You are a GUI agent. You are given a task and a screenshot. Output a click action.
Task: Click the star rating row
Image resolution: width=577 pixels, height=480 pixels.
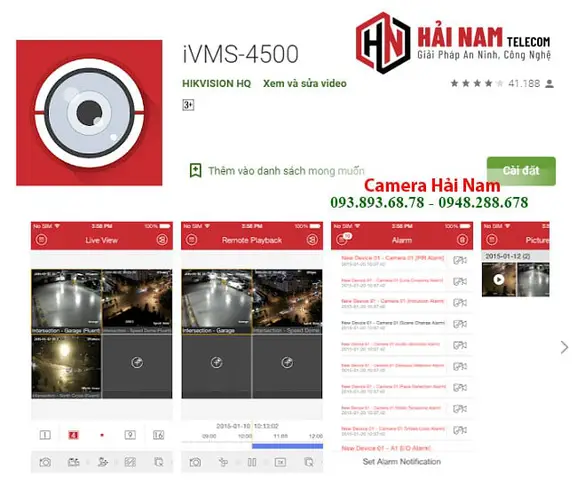coord(477,84)
